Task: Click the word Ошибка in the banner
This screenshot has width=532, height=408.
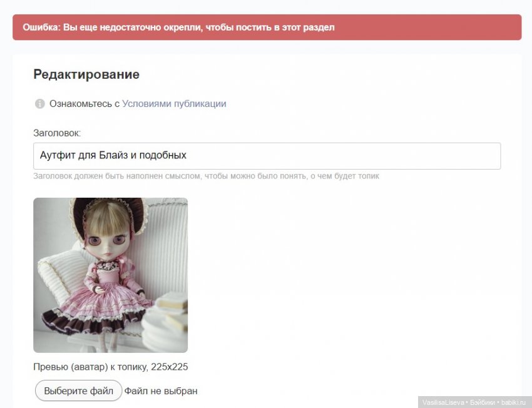Action: pyautogui.click(x=41, y=27)
